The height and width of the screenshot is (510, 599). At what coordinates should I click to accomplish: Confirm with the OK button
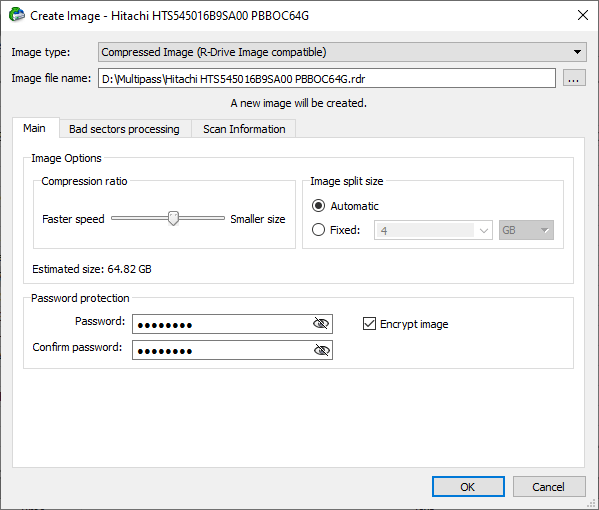pyautogui.click(x=468, y=487)
